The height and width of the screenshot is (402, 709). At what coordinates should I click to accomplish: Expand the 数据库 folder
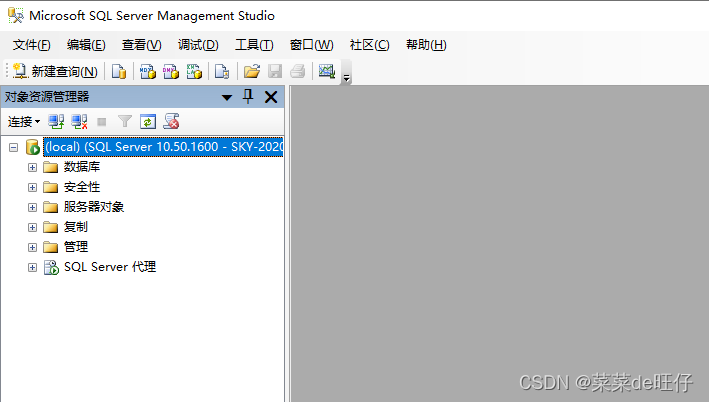point(32,167)
